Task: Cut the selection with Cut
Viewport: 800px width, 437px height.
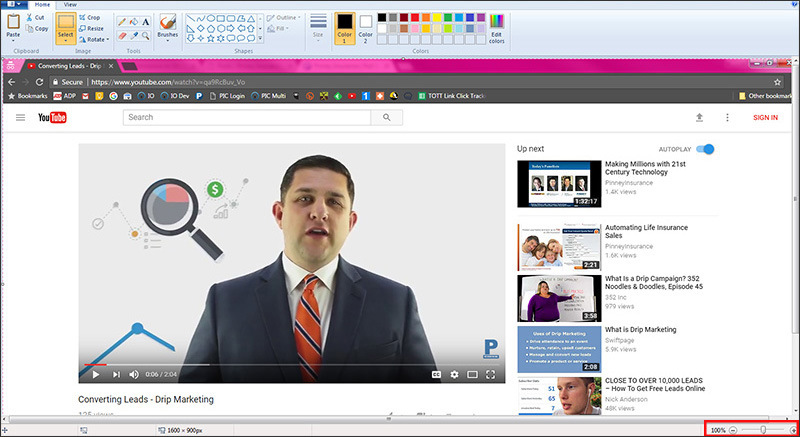Action: [35, 17]
